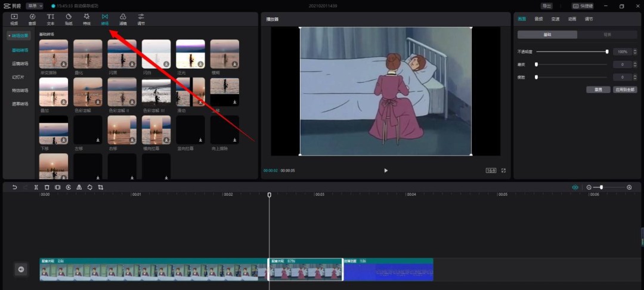This screenshot has width=644, height=290.
Task: Click the 应用到全部 (Apply to all) button
Action: click(x=625, y=90)
